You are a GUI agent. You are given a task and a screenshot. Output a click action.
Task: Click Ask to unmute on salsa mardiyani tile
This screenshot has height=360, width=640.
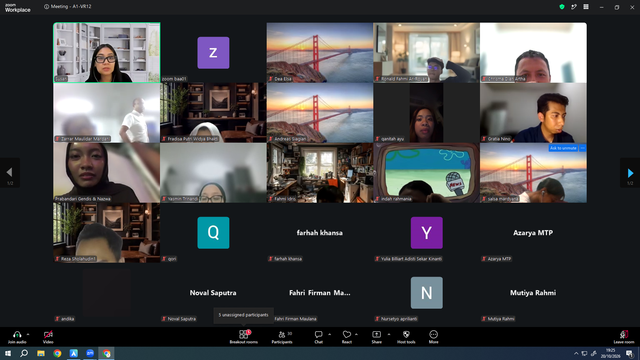click(563, 148)
